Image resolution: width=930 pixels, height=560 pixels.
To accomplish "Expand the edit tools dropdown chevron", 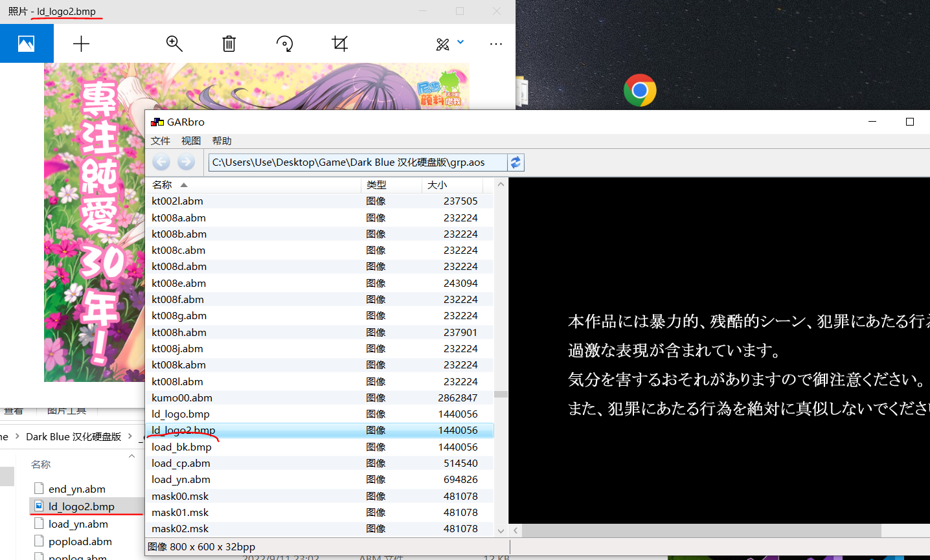I will click(x=460, y=42).
